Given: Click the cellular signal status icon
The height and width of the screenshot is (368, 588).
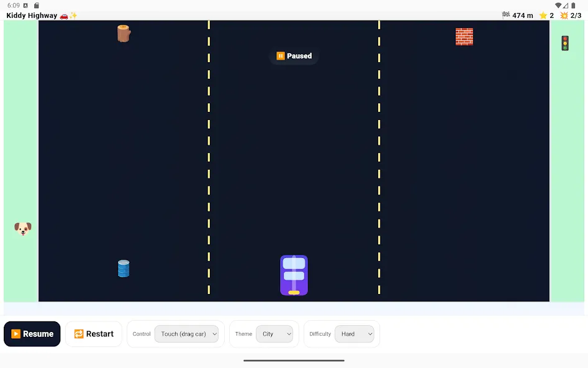Looking at the screenshot, I should [x=566, y=5].
